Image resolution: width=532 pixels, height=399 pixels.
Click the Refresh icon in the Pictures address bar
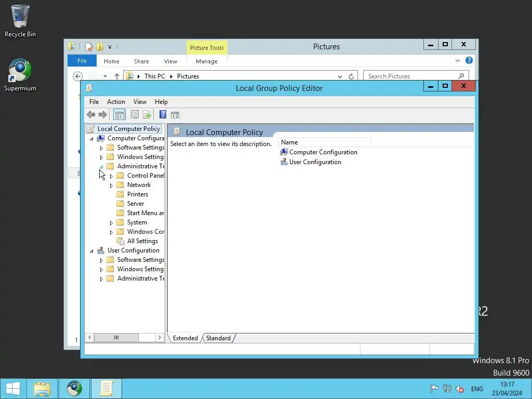coord(351,76)
